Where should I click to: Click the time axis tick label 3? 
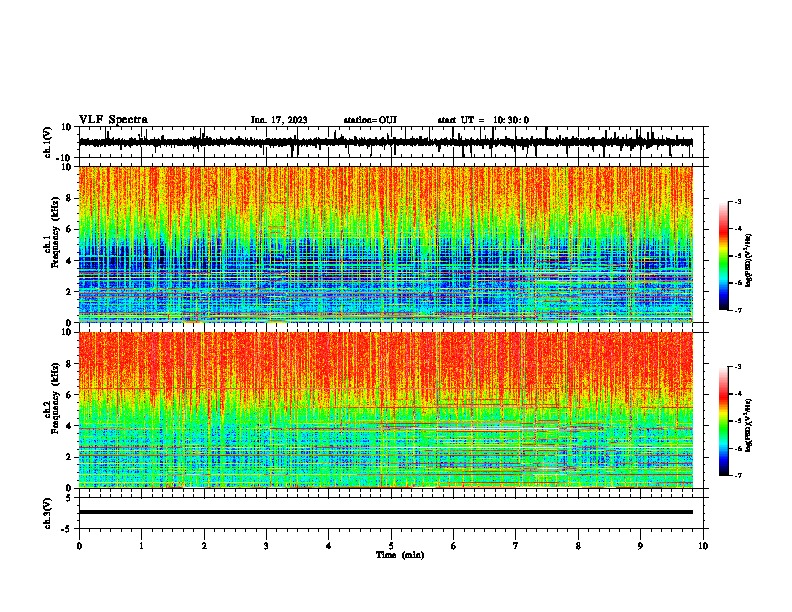pyautogui.click(x=266, y=546)
